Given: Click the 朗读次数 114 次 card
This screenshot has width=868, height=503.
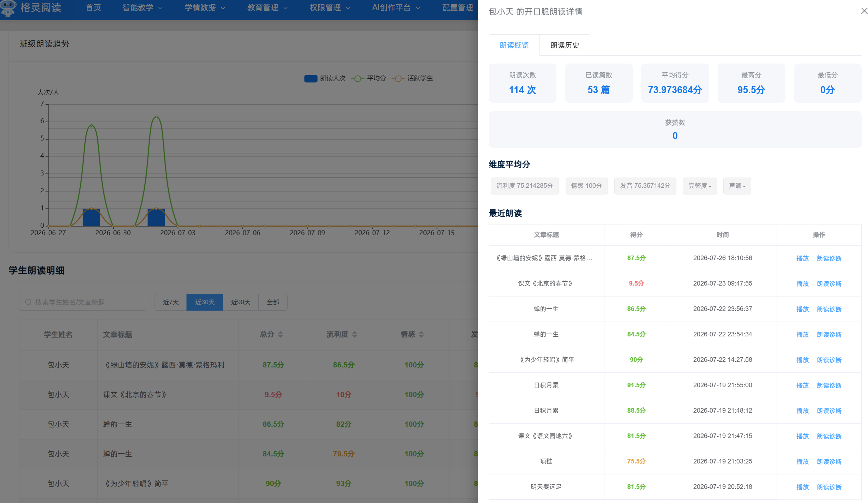Looking at the screenshot, I should tap(523, 83).
